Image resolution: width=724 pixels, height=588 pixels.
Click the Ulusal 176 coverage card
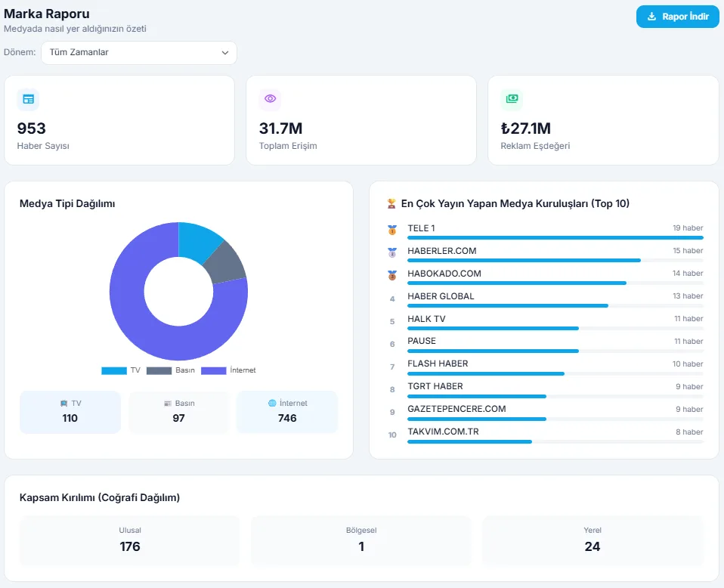click(130, 540)
